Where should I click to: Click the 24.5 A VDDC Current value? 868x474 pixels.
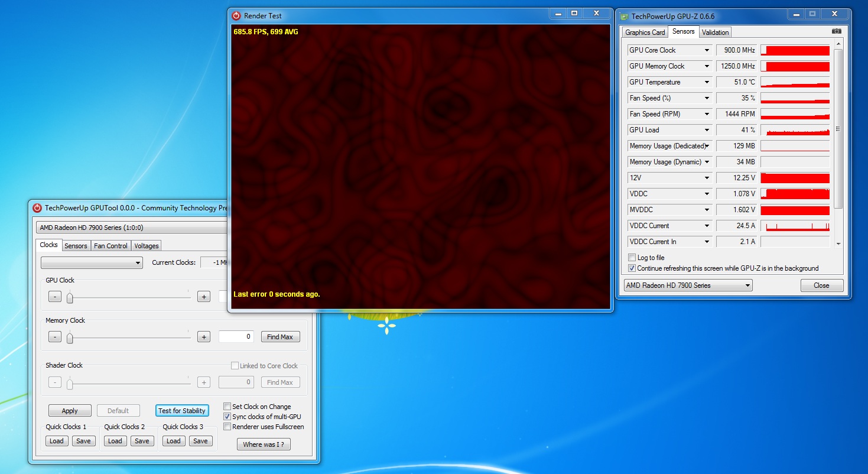pos(736,226)
